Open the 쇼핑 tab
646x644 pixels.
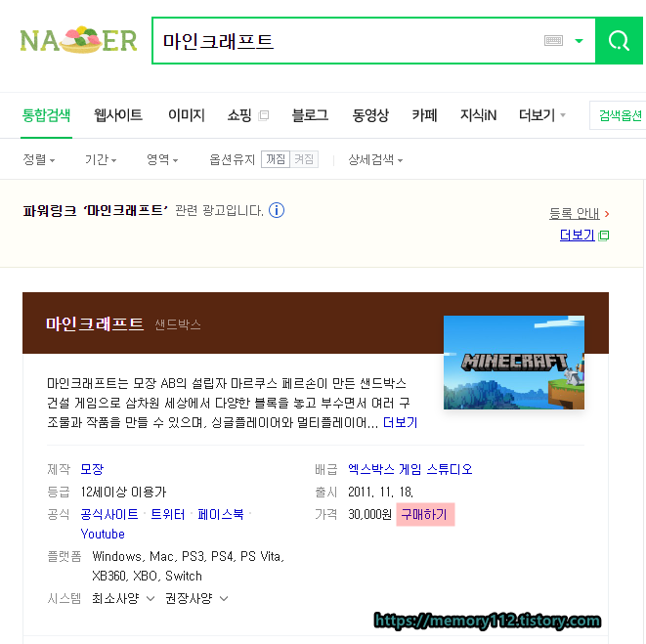239,115
